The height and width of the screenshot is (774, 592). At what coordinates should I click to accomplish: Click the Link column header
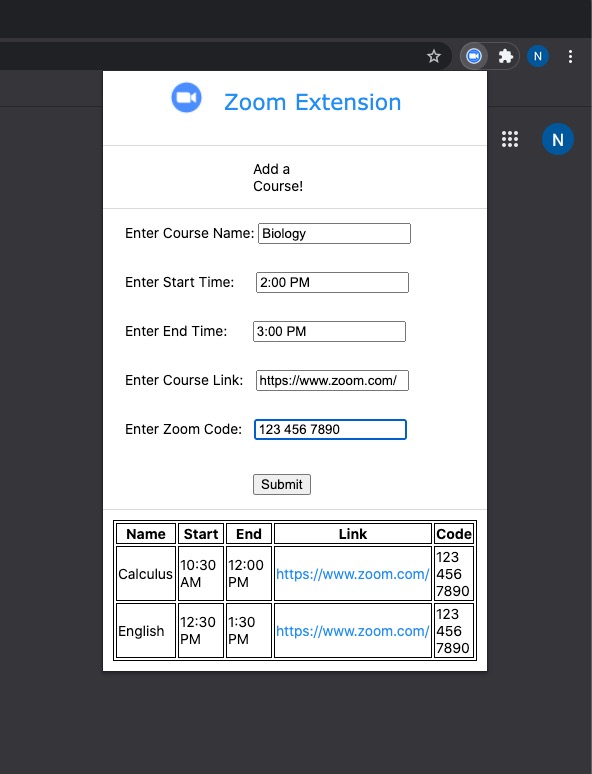(x=353, y=534)
